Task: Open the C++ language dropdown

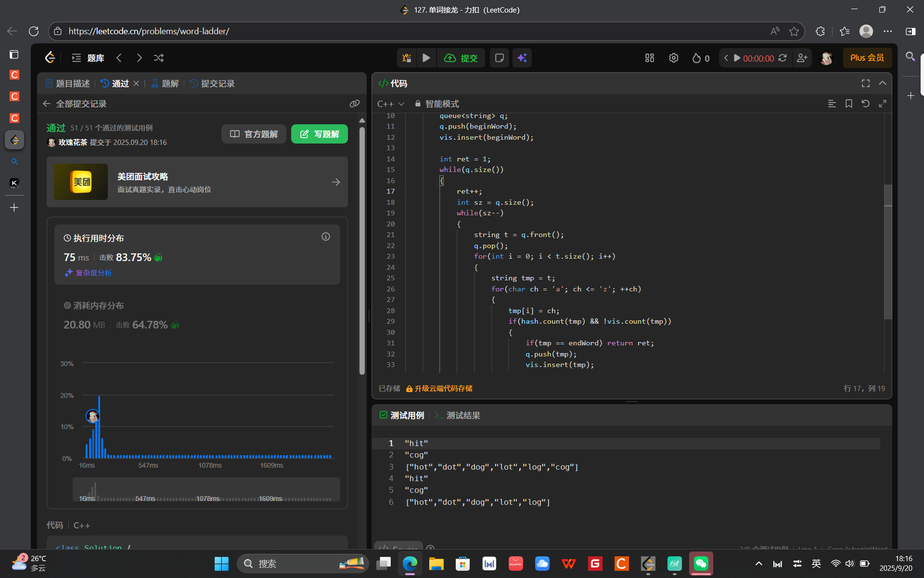Action: click(x=391, y=104)
